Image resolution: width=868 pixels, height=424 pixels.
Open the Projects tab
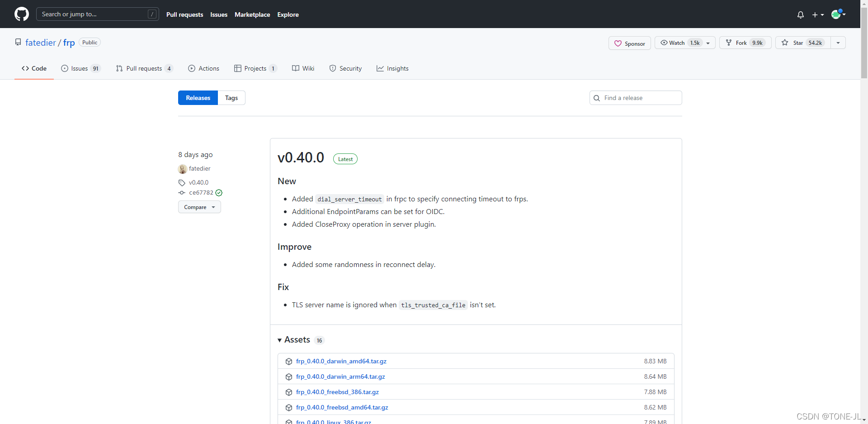pos(255,68)
